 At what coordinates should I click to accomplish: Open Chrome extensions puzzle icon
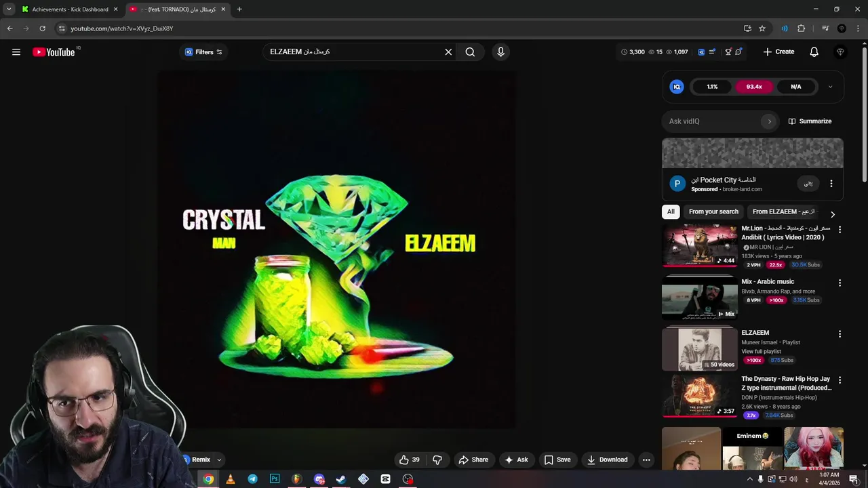[802, 28]
